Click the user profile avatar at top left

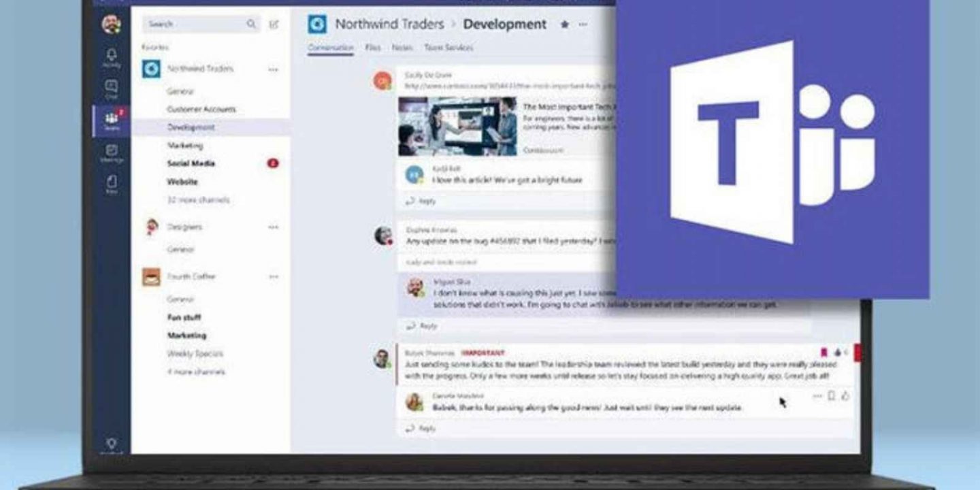[111, 24]
